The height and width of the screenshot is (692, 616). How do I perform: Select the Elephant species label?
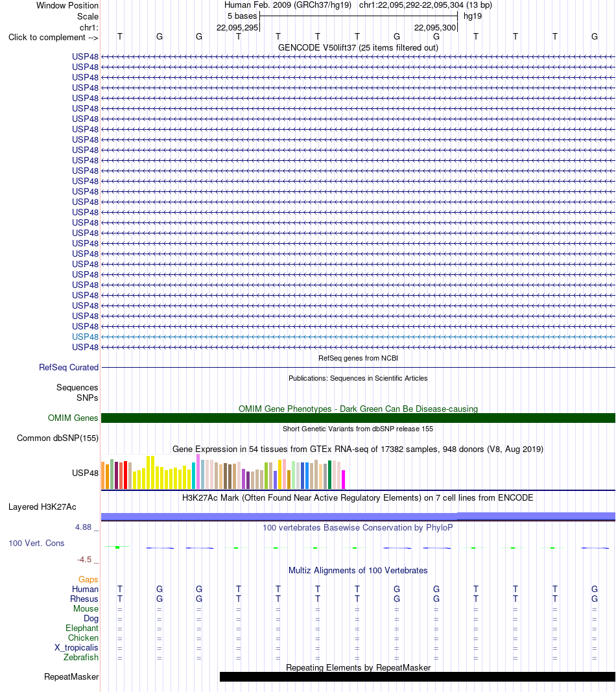82,628
